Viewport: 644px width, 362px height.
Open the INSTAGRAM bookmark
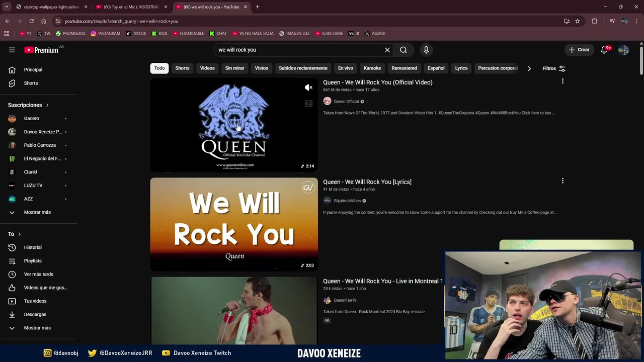tap(106, 34)
